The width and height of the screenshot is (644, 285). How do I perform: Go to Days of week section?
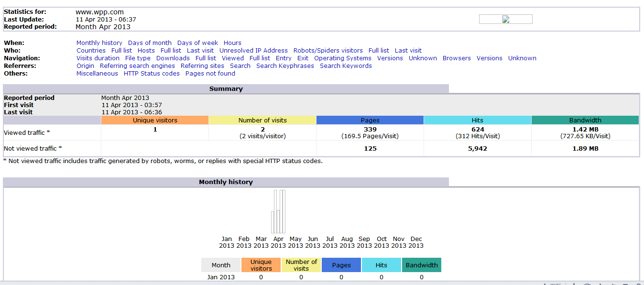197,43
